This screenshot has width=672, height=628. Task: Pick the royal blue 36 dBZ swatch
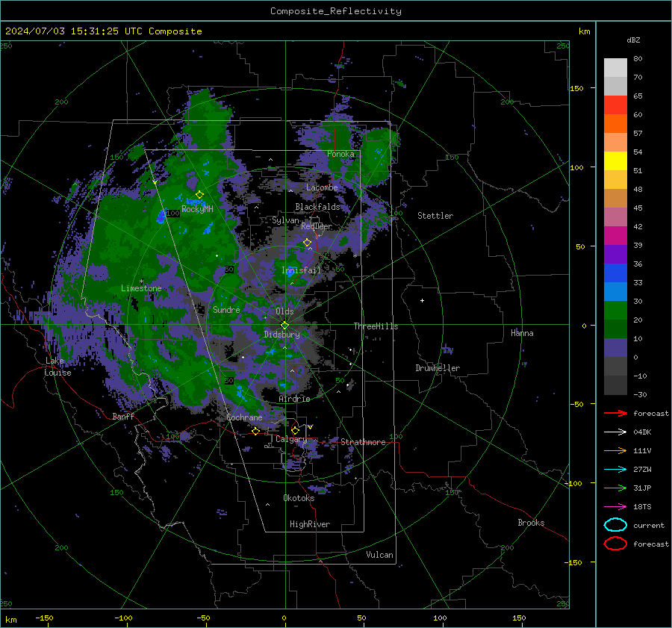click(615, 273)
